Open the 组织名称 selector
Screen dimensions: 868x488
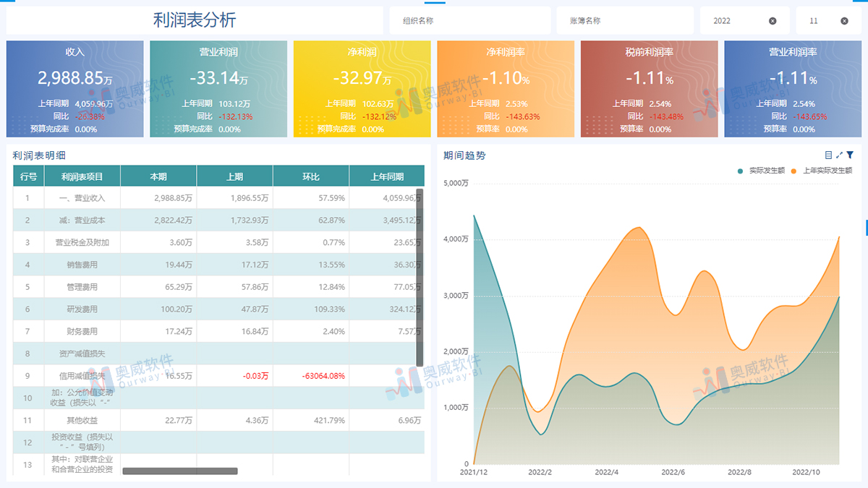coord(470,20)
